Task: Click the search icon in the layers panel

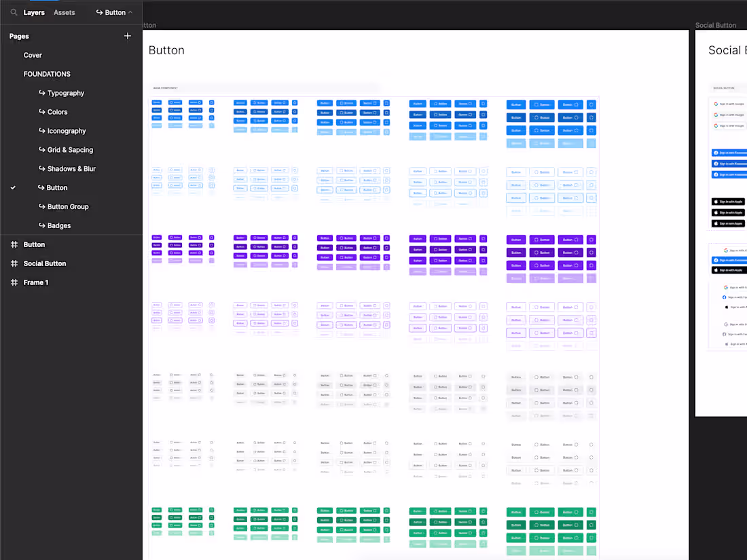Action: (x=14, y=12)
